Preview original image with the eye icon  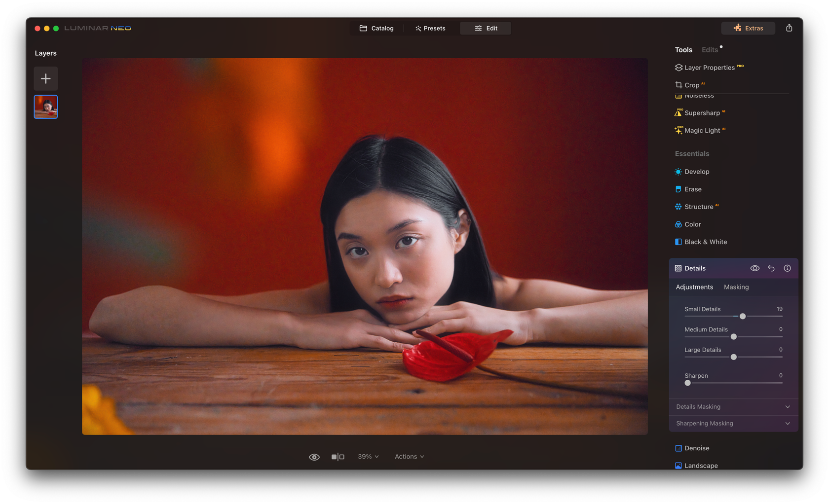point(314,457)
